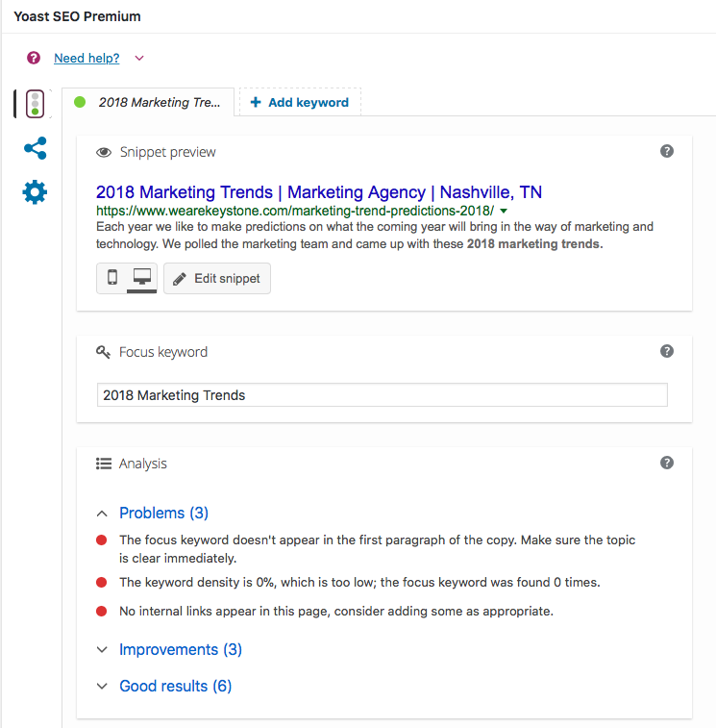Expand Improvements (3) using its chevron
Screen dimensions: 716x728
(102, 649)
